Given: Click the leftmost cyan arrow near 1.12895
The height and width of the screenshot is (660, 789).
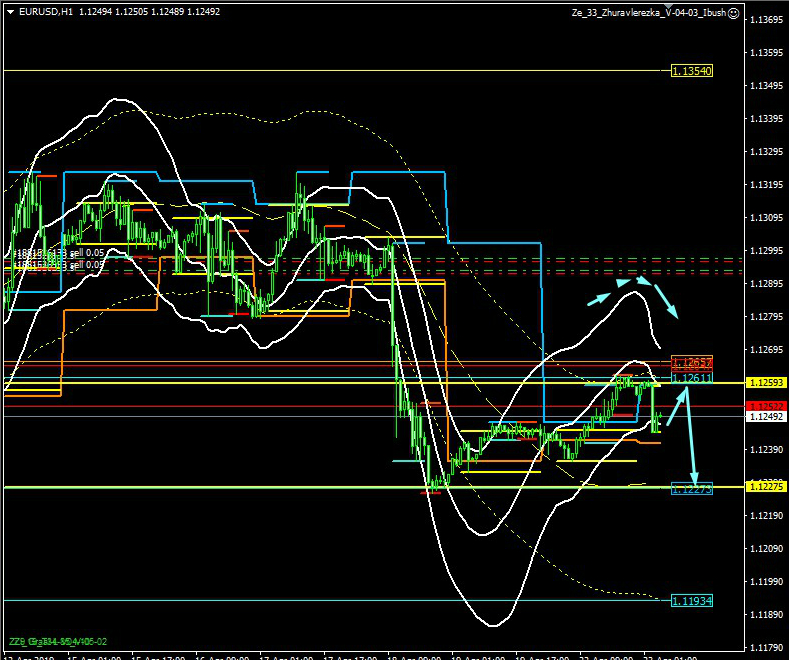Looking at the screenshot, I should click(597, 297).
